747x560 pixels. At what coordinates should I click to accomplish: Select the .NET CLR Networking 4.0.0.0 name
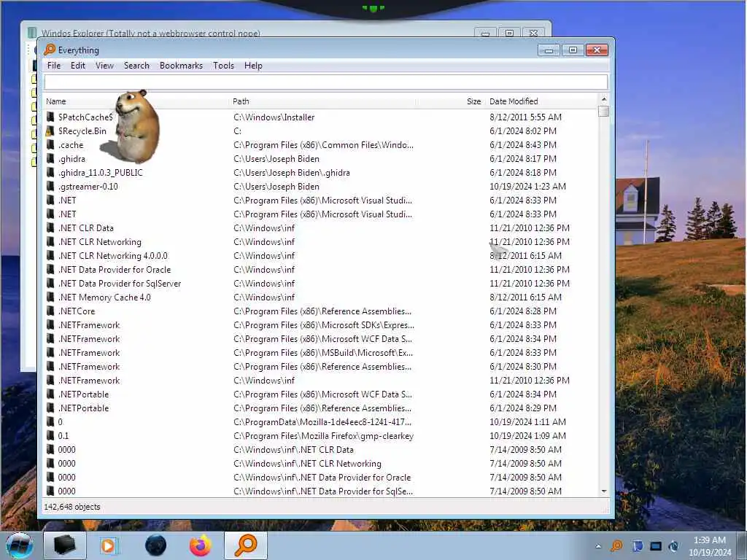tap(113, 256)
